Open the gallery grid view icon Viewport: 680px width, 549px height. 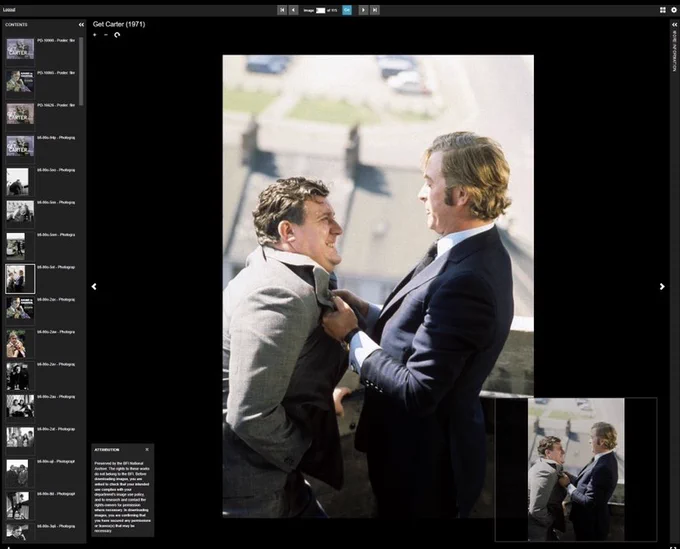coord(663,10)
